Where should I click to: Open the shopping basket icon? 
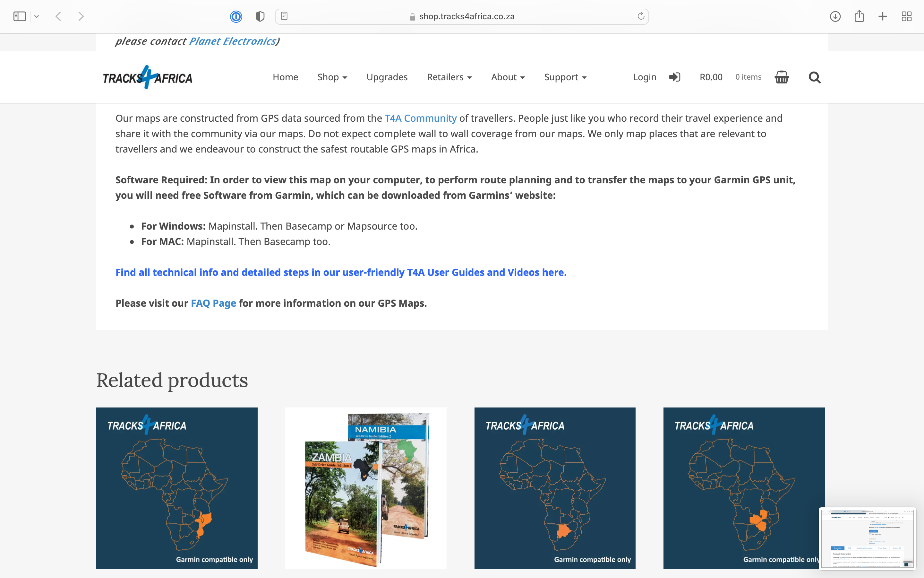tap(782, 77)
